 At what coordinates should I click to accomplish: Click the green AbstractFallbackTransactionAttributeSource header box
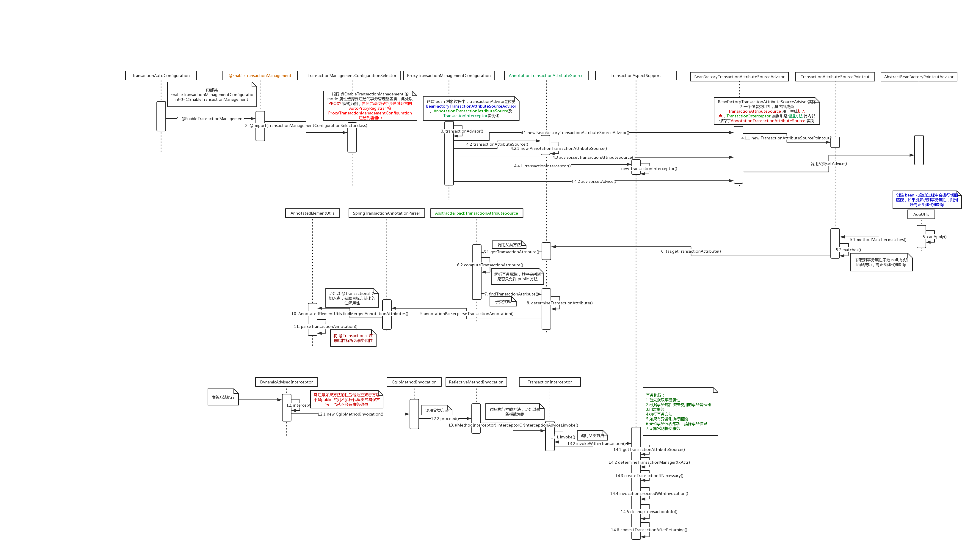click(x=476, y=213)
